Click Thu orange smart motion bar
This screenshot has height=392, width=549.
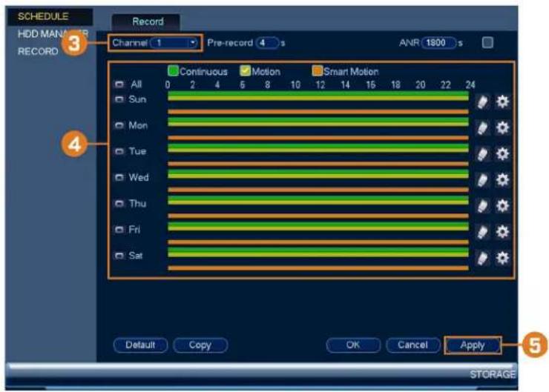pyautogui.click(x=318, y=216)
